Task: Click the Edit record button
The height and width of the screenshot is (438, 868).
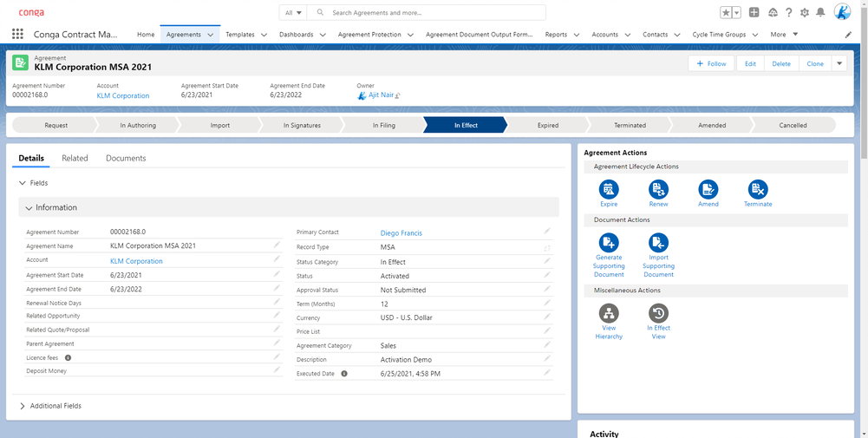Action: (750, 63)
